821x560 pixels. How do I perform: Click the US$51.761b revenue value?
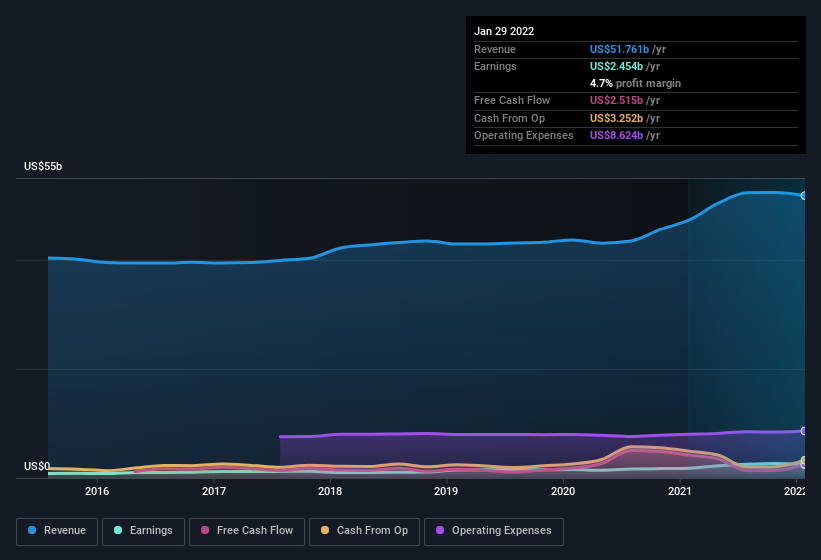(619, 49)
